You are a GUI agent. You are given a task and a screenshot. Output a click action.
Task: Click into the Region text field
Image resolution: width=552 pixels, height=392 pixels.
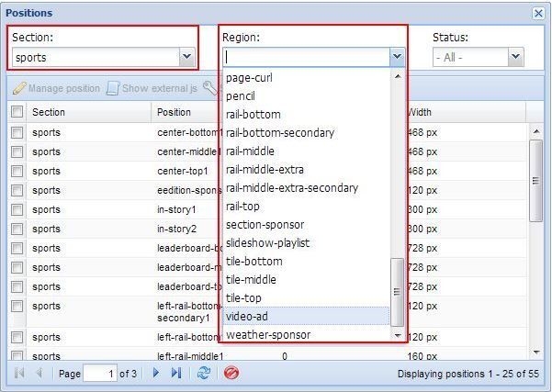click(306, 57)
